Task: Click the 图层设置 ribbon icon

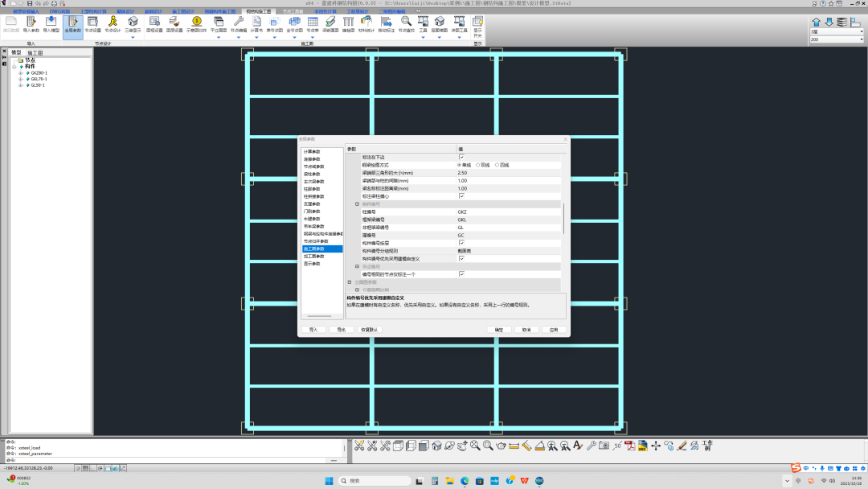Action: click(174, 24)
